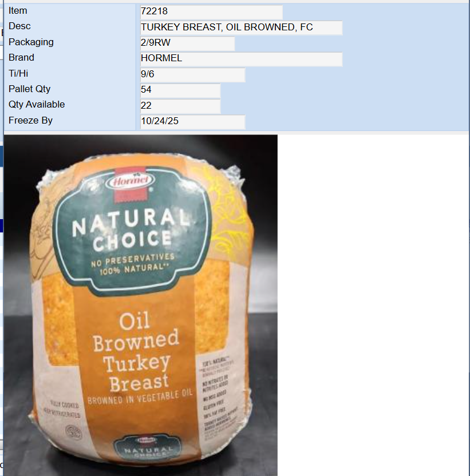Image resolution: width=470 pixels, height=476 pixels.
Task: Select the Desc field with TURKEY BREAST text
Action: 241,27
